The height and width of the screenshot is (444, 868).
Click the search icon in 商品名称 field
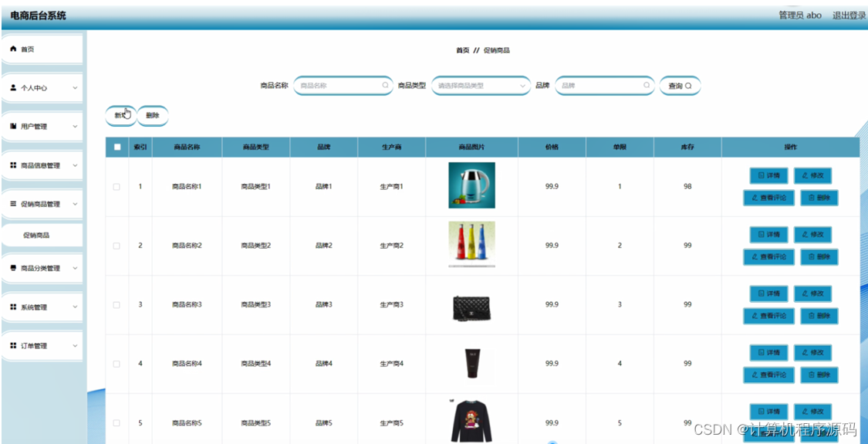pyautogui.click(x=385, y=86)
